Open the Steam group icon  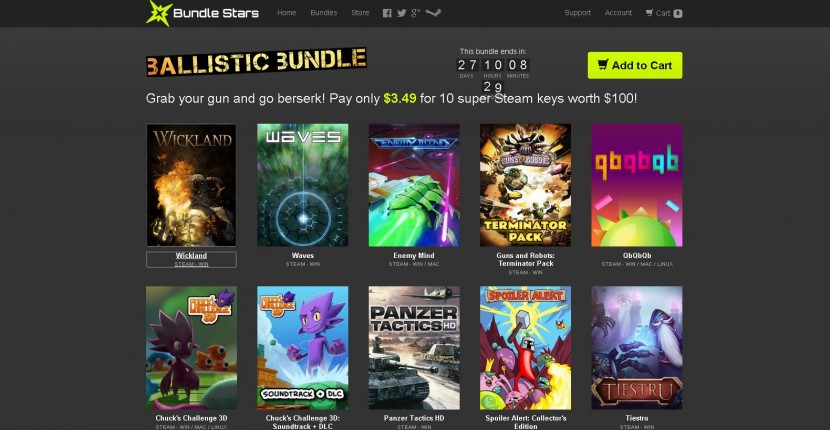[433, 13]
